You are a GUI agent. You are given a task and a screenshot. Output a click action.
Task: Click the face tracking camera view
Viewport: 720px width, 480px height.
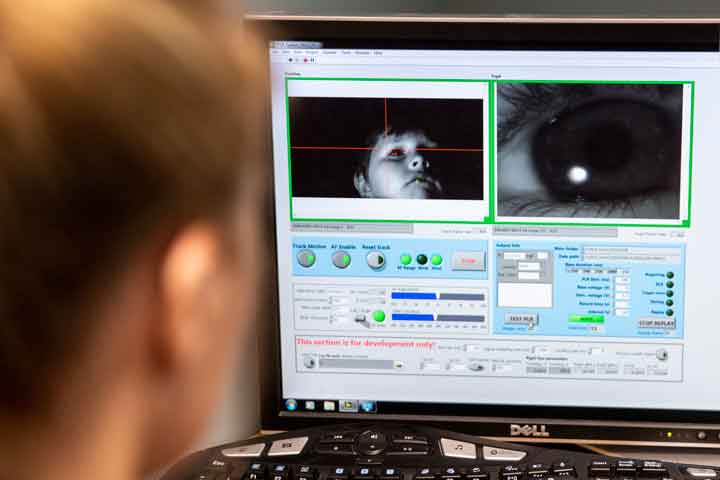click(387, 148)
